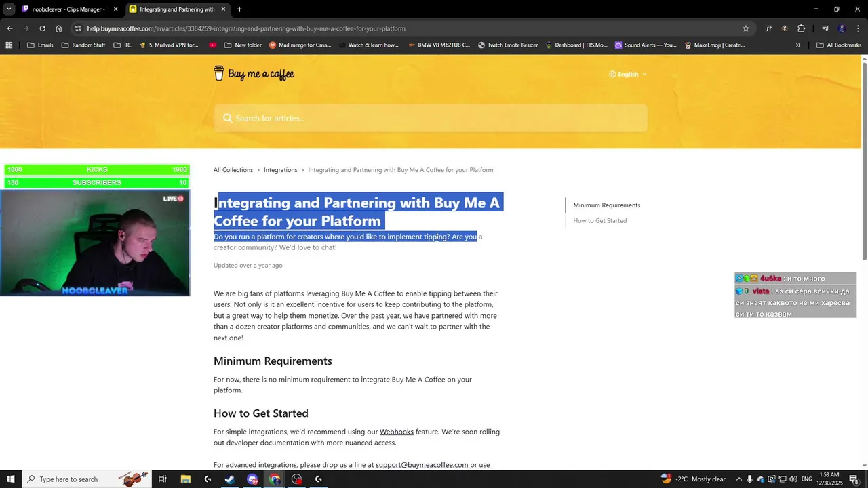Open the Random Stuff bookmark folder
Screen dimensions: 868x488
click(x=83, y=45)
